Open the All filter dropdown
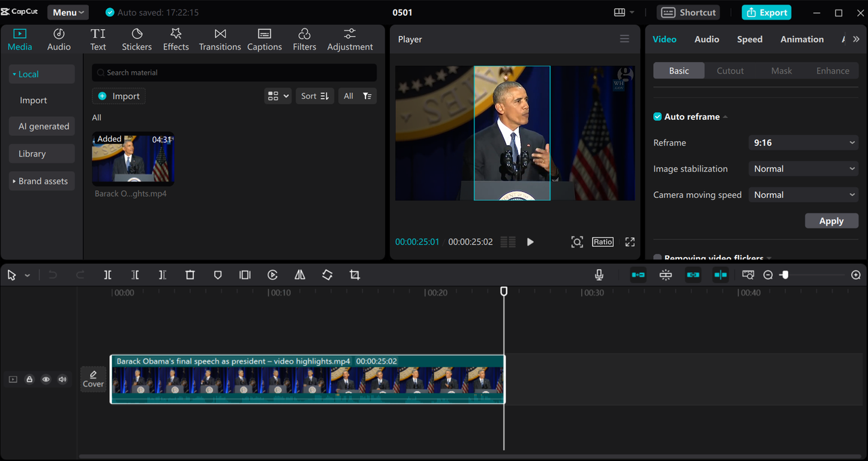 click(357, 96)
